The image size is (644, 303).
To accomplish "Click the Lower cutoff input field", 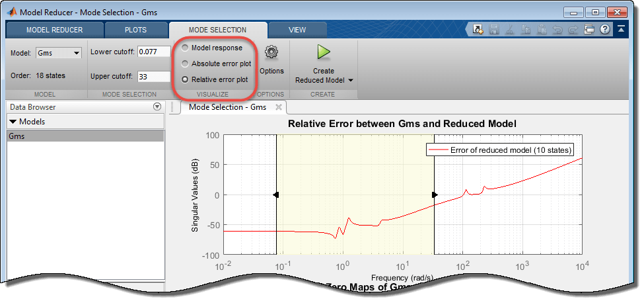I will [x=154, y=52].
